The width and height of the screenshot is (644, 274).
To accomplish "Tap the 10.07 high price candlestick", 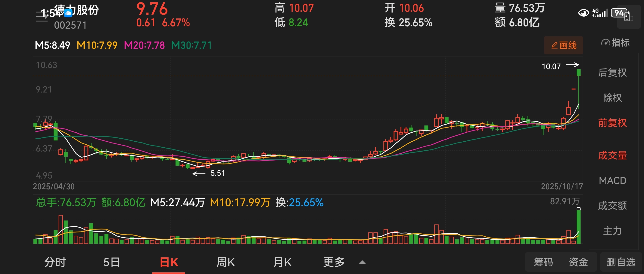I will click(x=578, y=73).
